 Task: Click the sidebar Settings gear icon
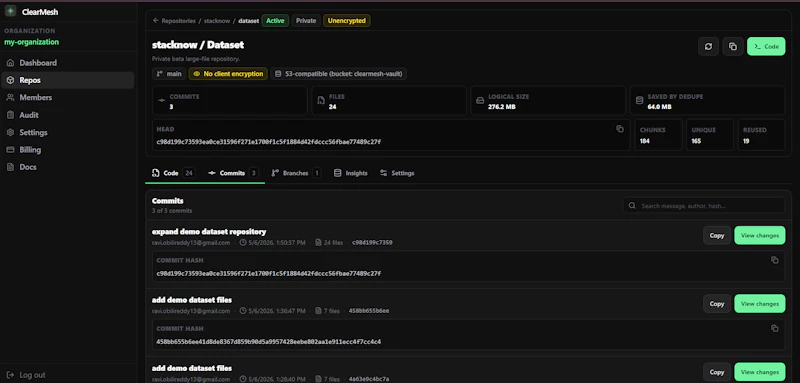(x=10, y=132)
